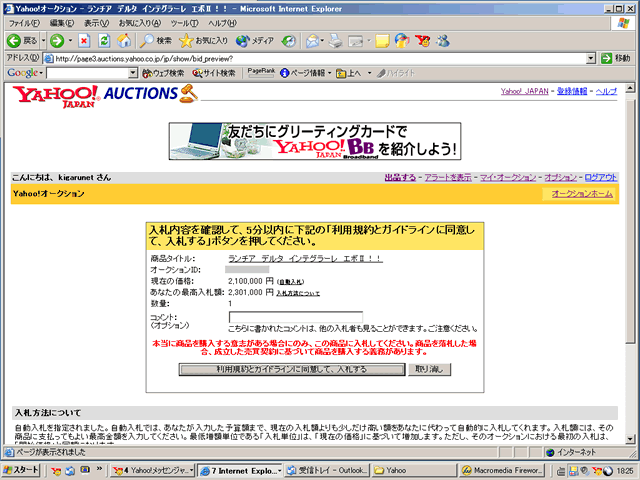640x480 pixels.
Task: Open the Forward button history dropdown arrow
Action: point(70,41)
